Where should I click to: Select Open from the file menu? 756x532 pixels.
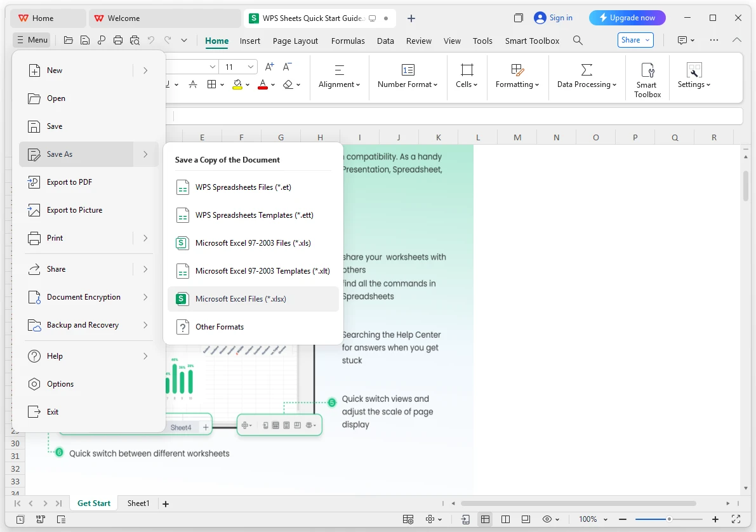tap(89, 98)
